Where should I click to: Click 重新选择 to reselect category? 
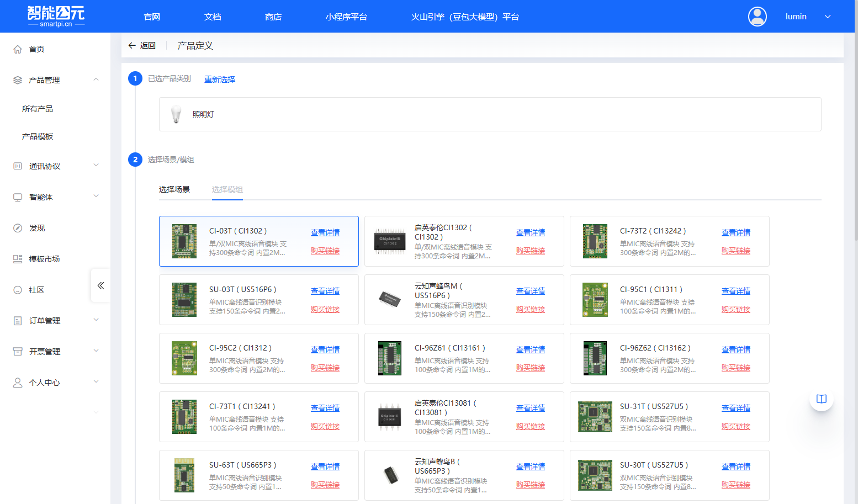[220, 79]
